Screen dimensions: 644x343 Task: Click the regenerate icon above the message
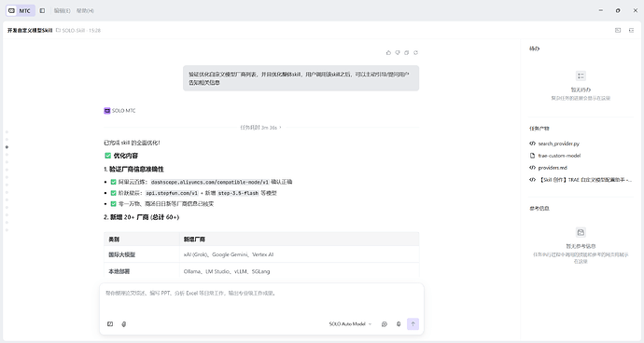tap(415, 52)
